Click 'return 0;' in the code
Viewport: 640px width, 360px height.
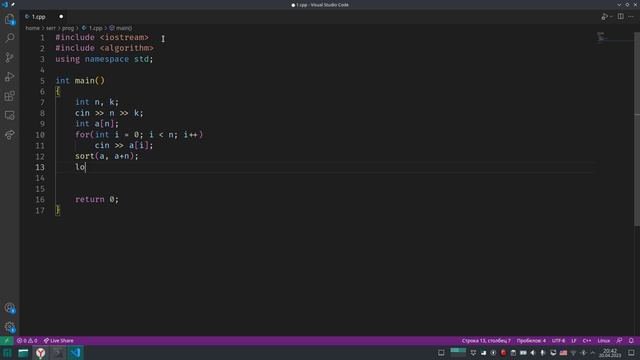point(97,199)
